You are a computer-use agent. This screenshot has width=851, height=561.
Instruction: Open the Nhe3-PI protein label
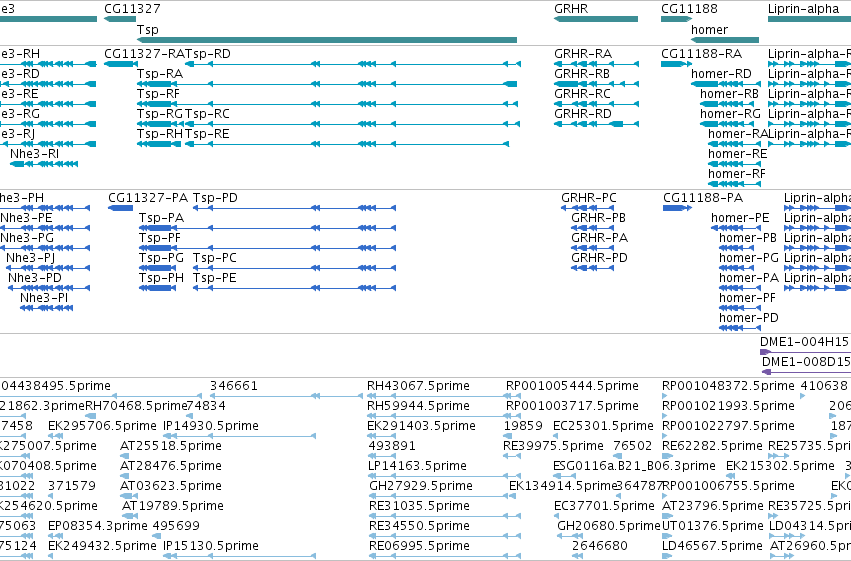(44, 297)
